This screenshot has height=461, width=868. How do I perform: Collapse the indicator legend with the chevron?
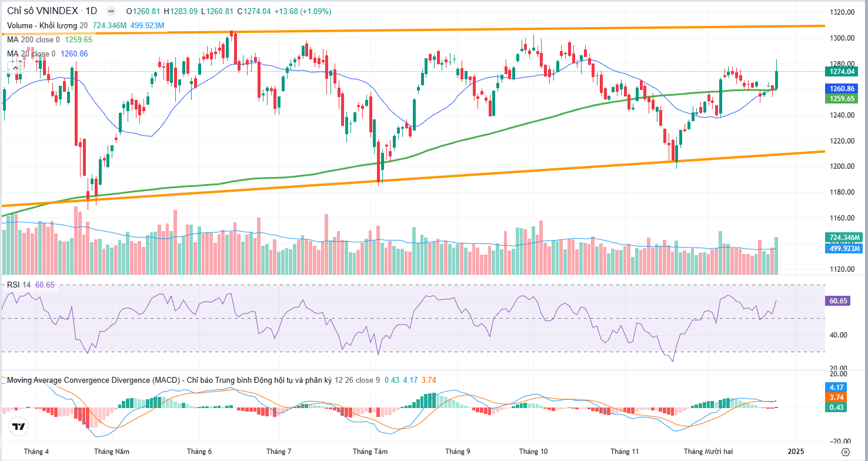14,68
